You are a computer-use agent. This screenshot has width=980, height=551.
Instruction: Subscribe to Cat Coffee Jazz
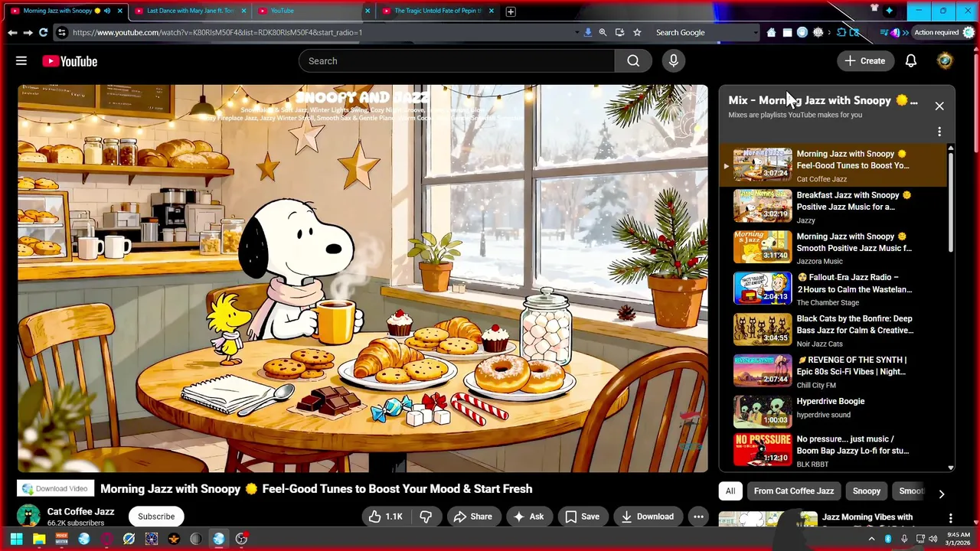point(156,517)
